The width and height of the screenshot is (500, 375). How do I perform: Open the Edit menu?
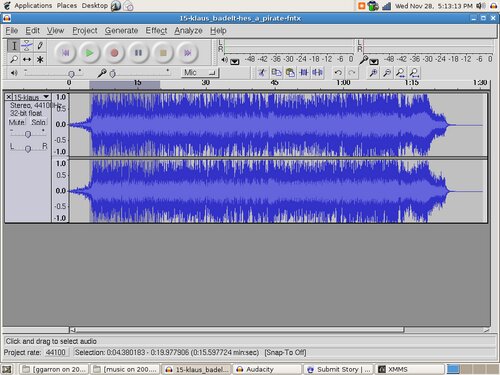[x=32, y=31]
